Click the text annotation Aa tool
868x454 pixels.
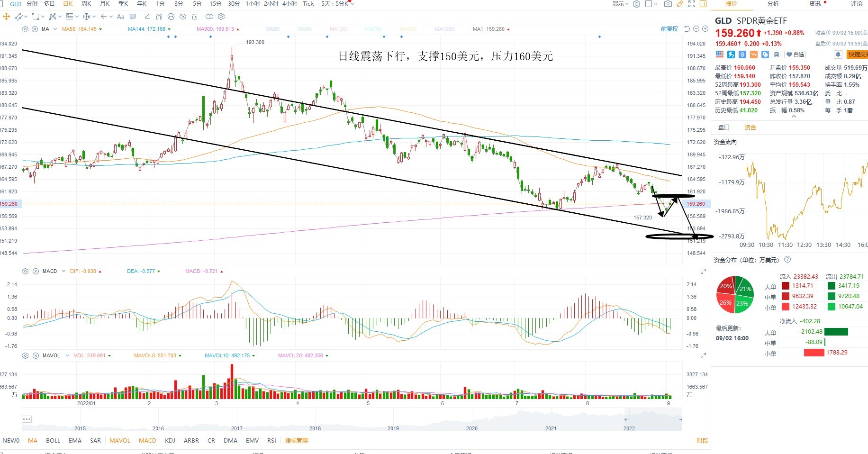coord(120,17)
